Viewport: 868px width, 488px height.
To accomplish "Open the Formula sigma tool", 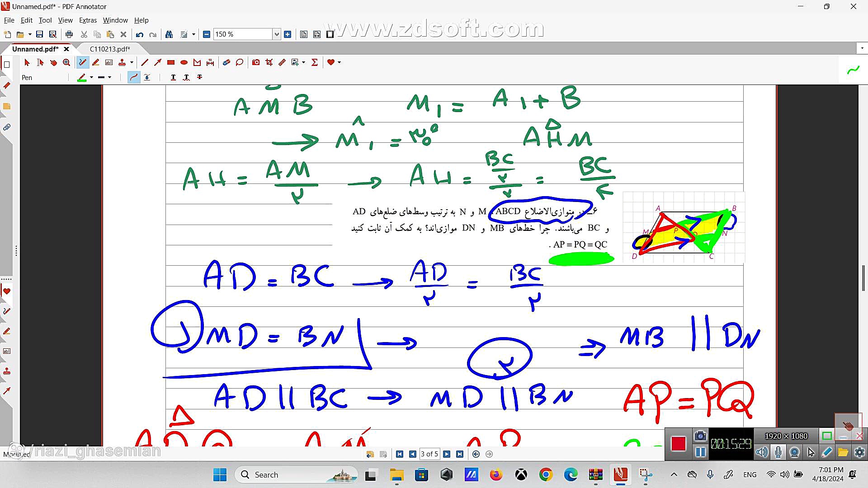I will tap(315, 62).
